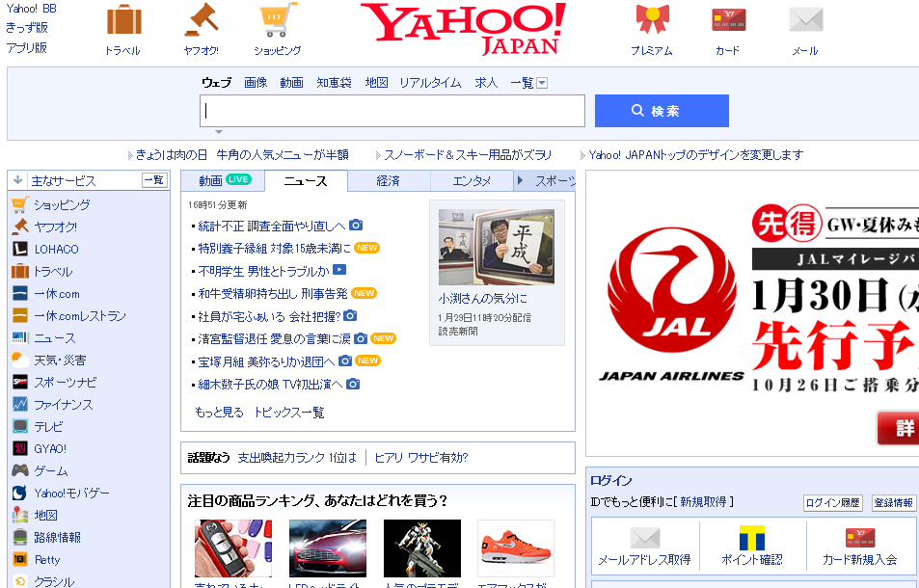Select the ニュース tab
919x588 pixels.
point(306,181)
